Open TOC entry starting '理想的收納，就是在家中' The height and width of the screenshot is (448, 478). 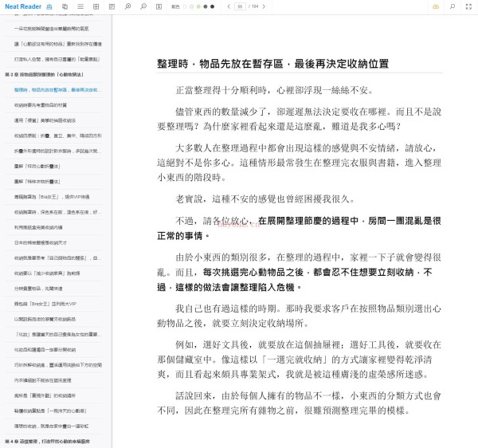coord(51,426)
